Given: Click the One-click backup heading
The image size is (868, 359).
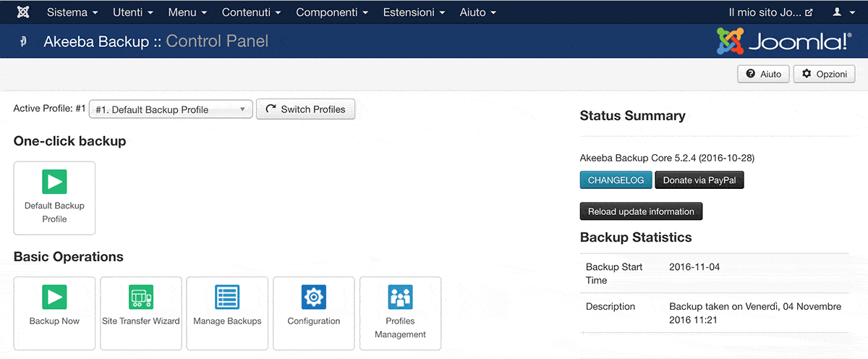Looking at the screenshot, I should (x=69, y=141).
